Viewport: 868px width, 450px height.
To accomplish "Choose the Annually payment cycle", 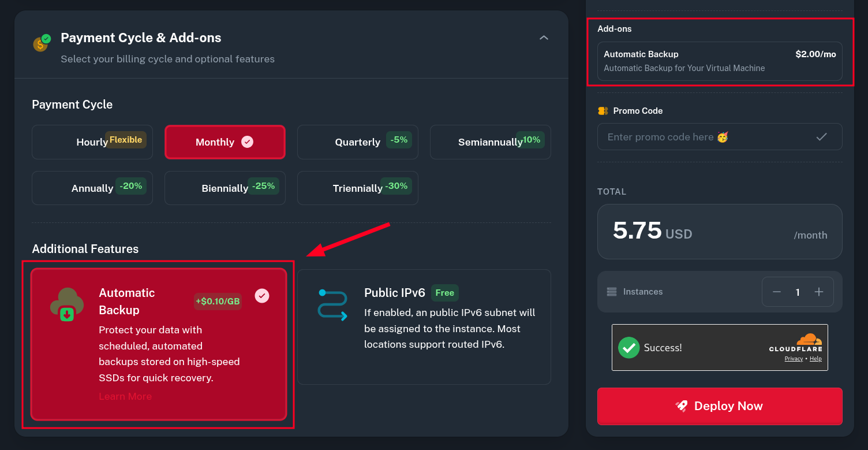I will click(x=92, y=188).
